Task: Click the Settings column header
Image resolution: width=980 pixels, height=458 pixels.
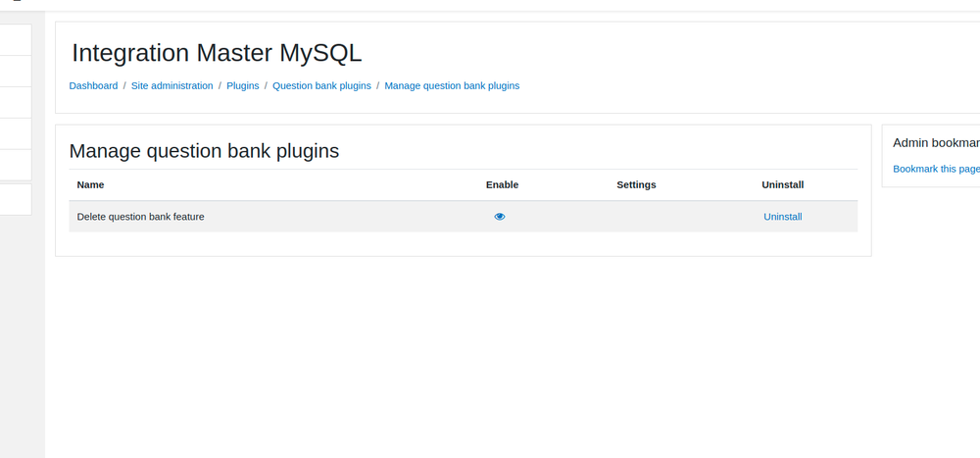Action: [x=636, y=184]
